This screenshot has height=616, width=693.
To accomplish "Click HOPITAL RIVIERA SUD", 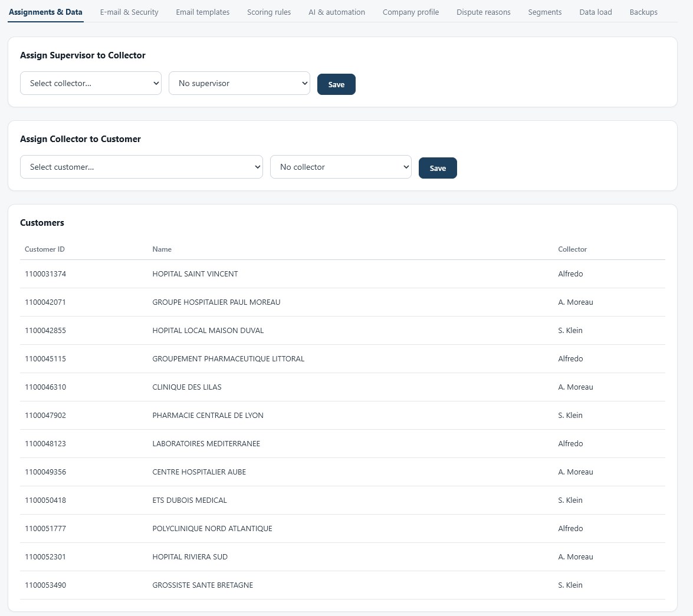I will click(190, 556).
